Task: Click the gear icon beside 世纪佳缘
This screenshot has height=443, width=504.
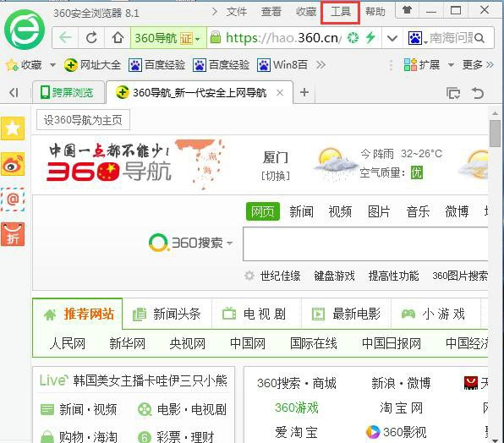Action: 249,276
